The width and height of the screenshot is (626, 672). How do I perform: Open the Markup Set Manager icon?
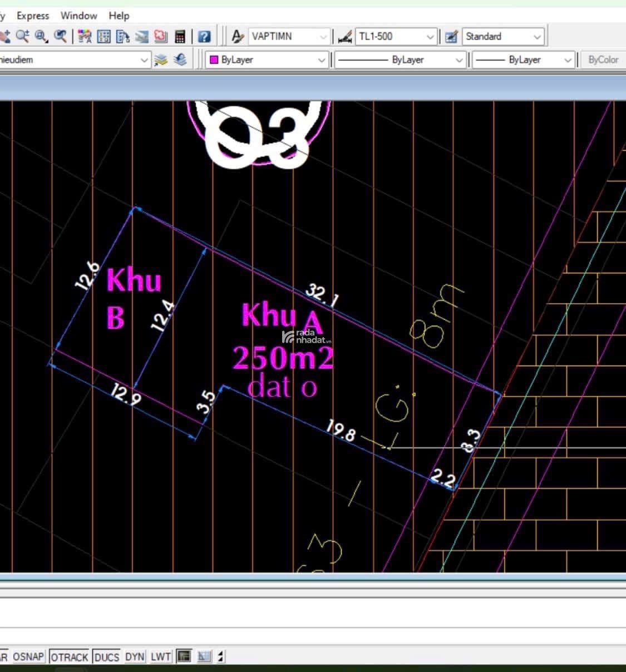(x=161, y=37)
